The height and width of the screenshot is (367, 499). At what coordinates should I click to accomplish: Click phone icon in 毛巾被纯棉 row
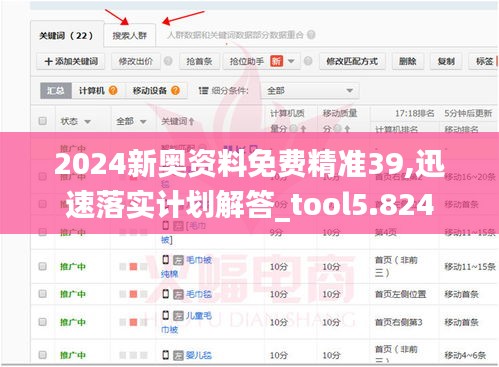tap(166, 260)
